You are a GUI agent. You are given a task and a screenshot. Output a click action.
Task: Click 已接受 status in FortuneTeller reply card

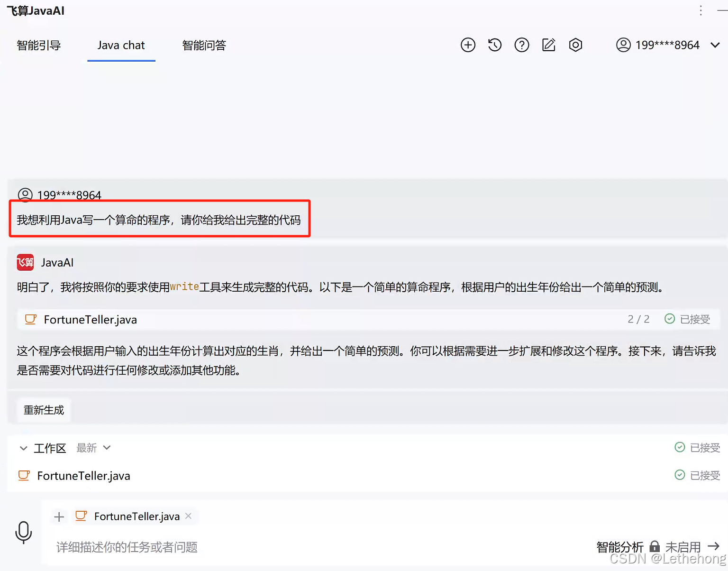pos(687,319)
